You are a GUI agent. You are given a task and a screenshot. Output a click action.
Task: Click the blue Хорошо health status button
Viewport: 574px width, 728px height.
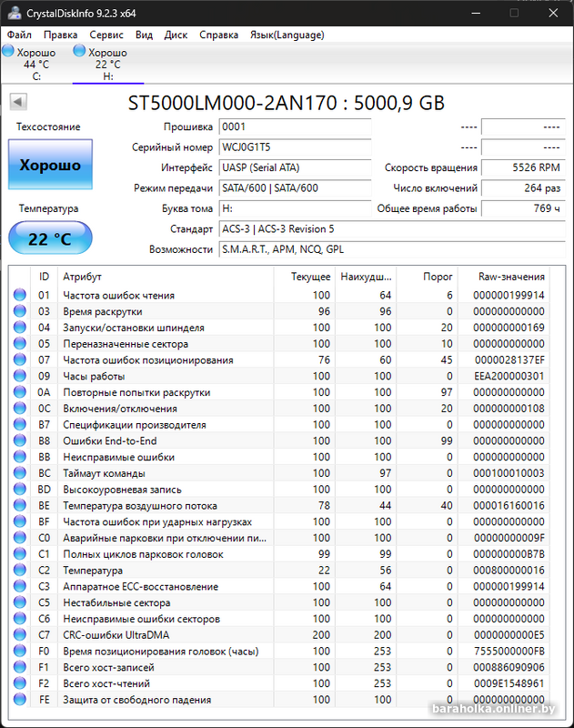click(50, 166)
